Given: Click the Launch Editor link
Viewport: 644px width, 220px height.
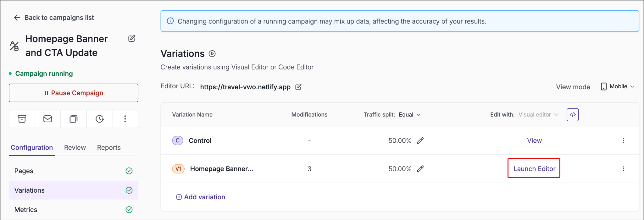Looking at the screenshot, I should pos(534,169).
